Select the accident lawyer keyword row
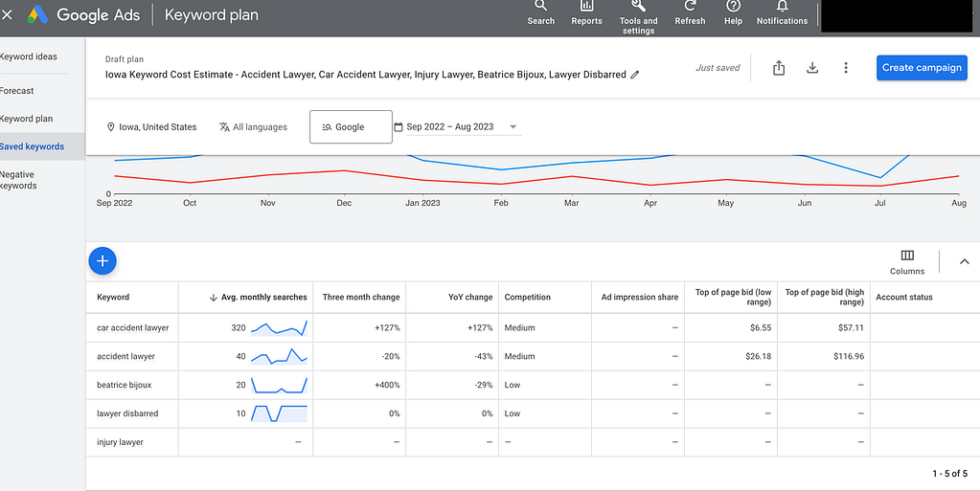Viewport: 980px width, 491px height. (125, 357)
